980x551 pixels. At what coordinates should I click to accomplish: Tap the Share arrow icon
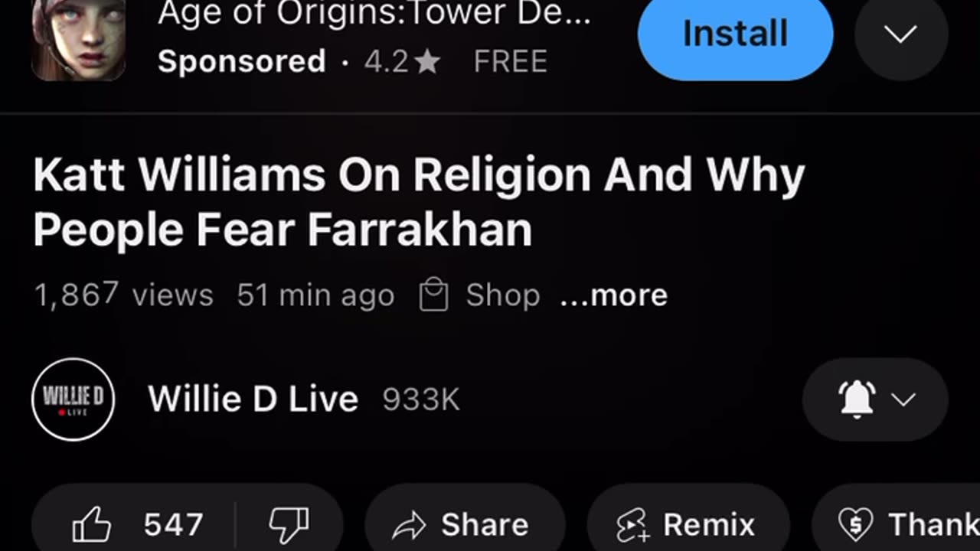tap(408, 526)
